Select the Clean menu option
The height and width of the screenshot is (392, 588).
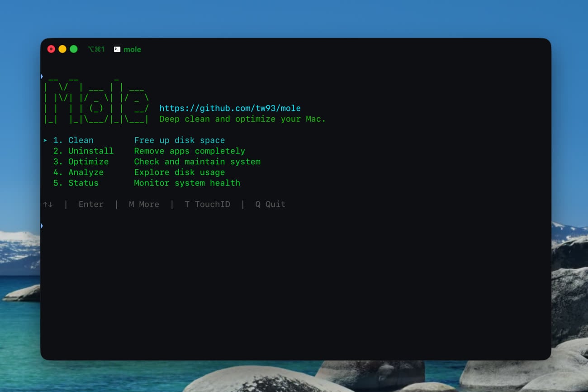[81, 140]
